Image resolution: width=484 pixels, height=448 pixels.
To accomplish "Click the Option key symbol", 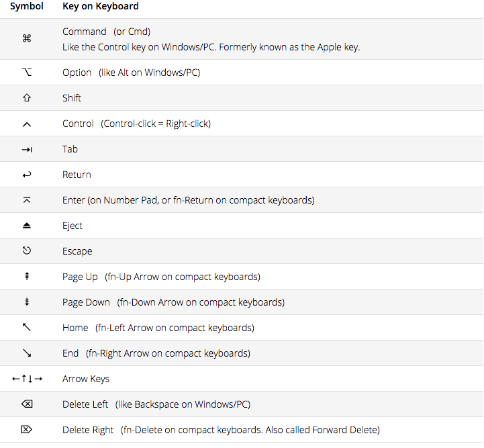I will (27, 73).
